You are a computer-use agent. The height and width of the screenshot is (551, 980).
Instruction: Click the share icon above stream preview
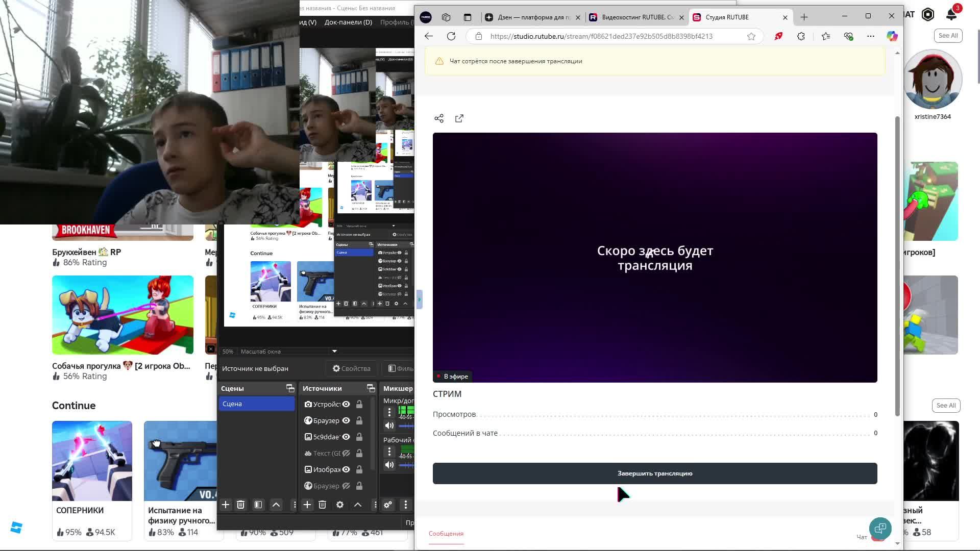[439, 118]
